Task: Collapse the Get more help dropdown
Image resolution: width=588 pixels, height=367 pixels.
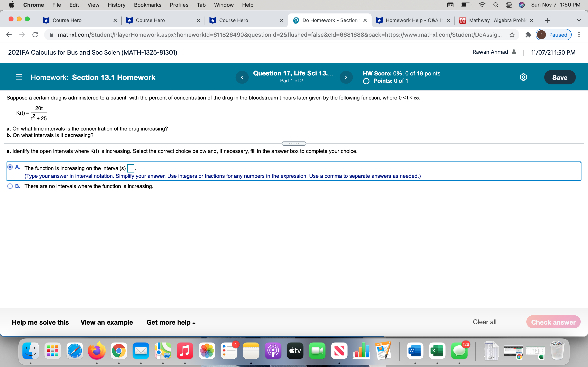Action: (x=171, y=322)
